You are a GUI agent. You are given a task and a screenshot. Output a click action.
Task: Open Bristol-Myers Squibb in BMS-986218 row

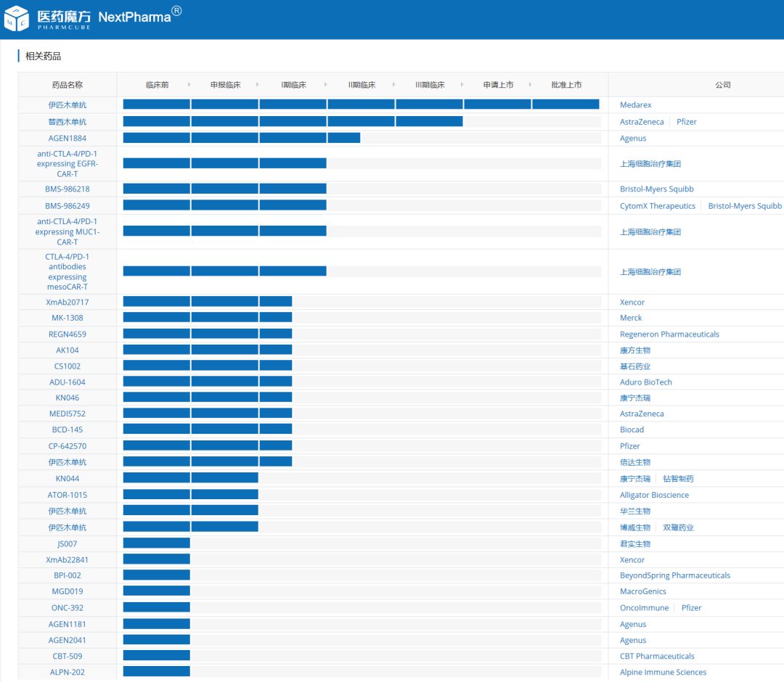click(x=656, y=189)
